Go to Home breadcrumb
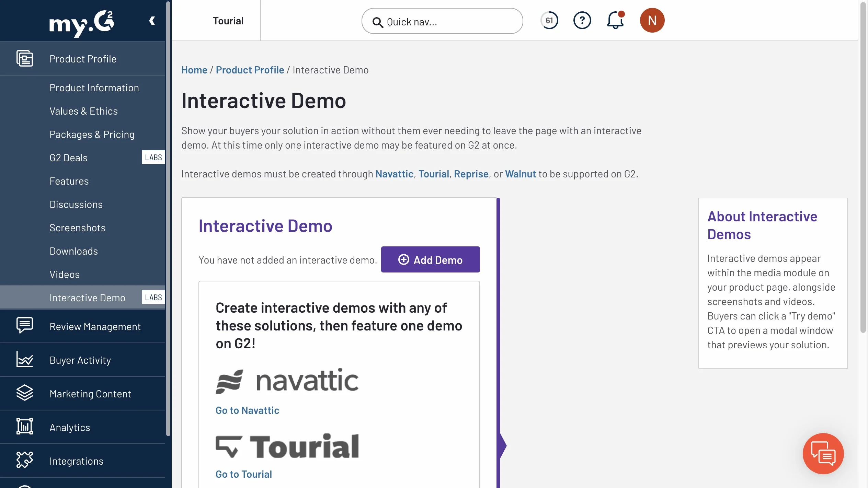 (x=194, y=70)
